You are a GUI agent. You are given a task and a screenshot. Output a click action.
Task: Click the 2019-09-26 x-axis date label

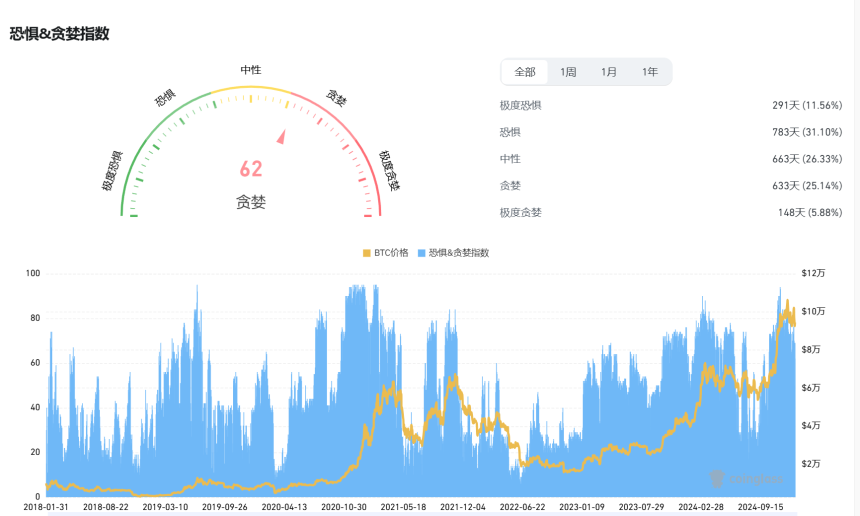coord(225,507)
